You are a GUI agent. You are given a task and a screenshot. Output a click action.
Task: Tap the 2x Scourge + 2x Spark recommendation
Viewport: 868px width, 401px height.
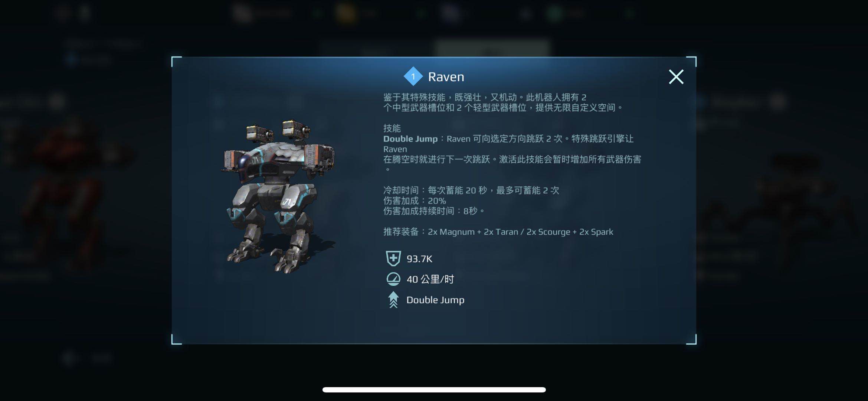[570, 232]
